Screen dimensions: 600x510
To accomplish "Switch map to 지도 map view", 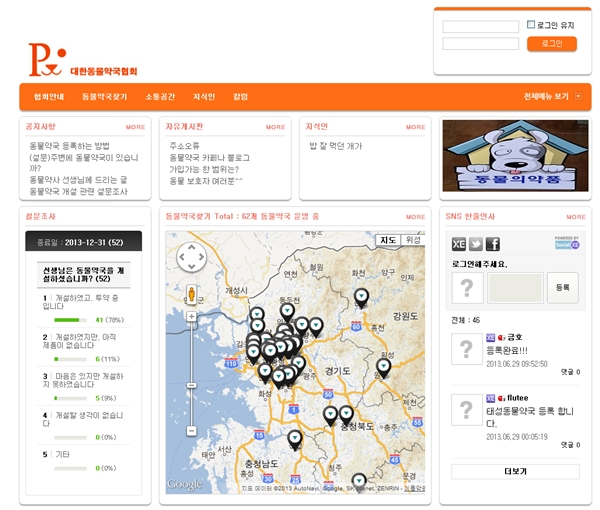I will [388, 240].
